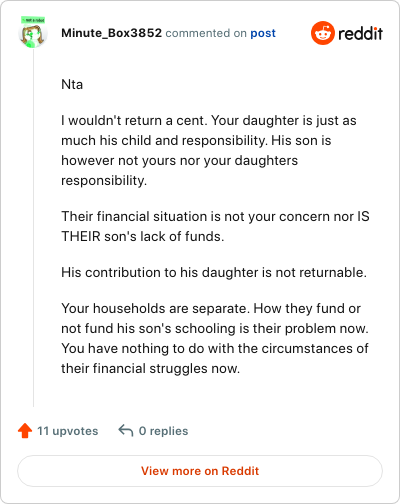The width and height of the screenshot is (400, 504).
Task: Click the "I wouldn't return a cent" paragraph
Action: click(209, 150)
